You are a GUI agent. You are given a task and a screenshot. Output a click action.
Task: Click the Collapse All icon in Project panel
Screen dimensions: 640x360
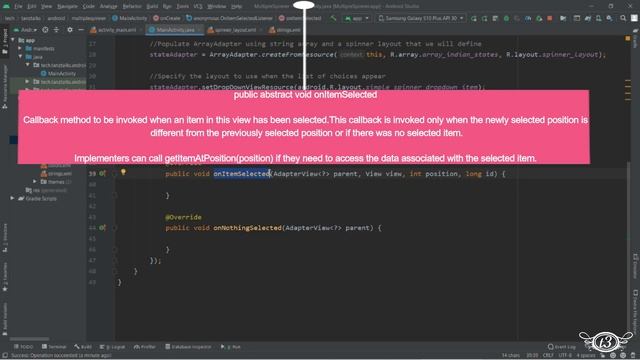(56, 30)
